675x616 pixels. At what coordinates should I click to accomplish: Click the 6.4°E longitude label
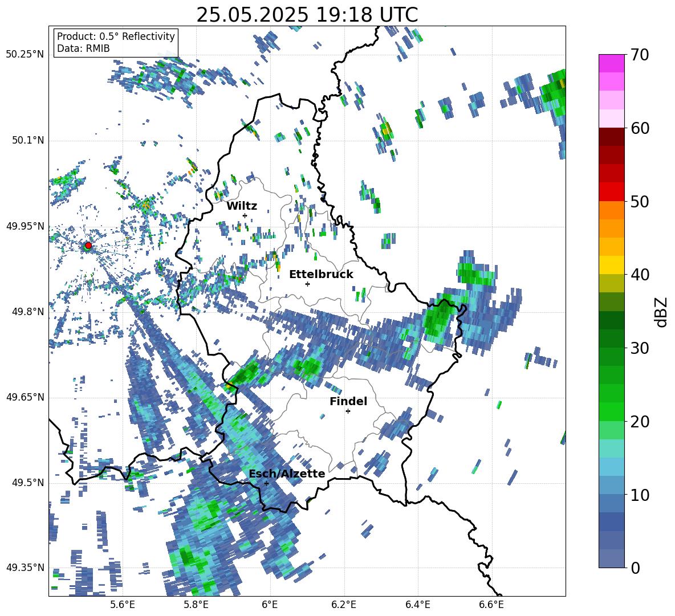(x=417, y=605)
